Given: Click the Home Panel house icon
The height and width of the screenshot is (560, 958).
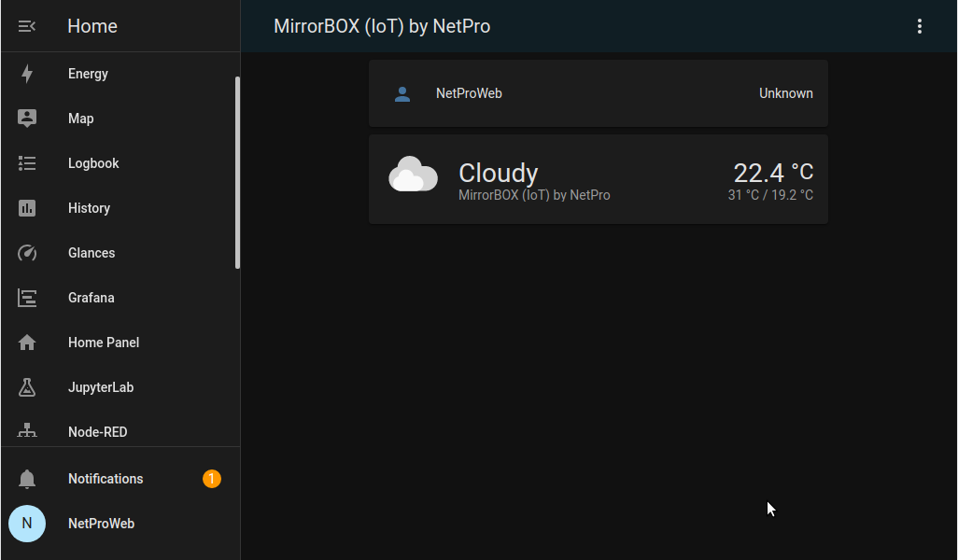Looking at the screenshot, I should pyautogui.click(x=27, y=343).
